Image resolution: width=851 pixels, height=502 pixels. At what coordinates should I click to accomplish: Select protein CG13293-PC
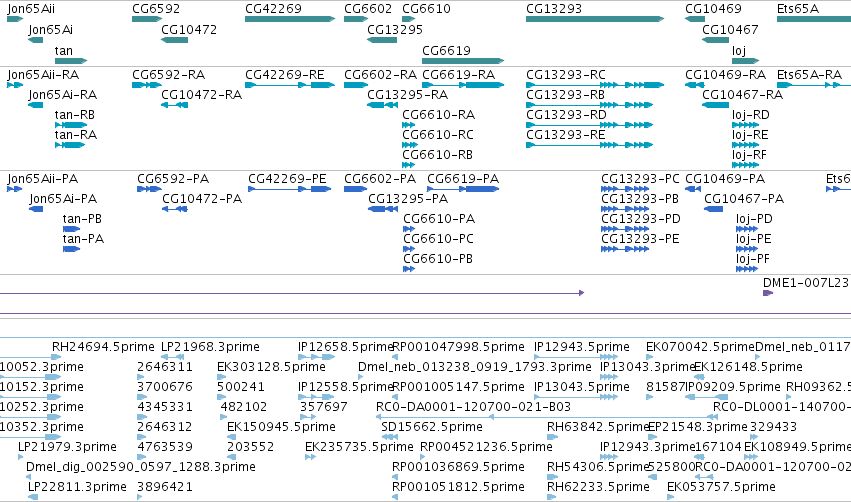tap(640, 179)
